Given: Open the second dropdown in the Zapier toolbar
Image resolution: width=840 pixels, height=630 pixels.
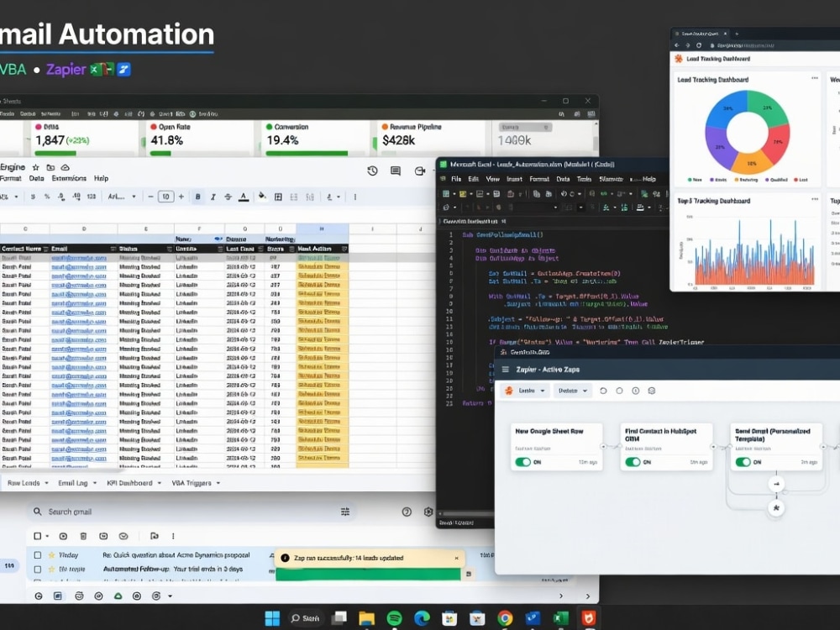Looking at the screenshot, I should (573, 391).
